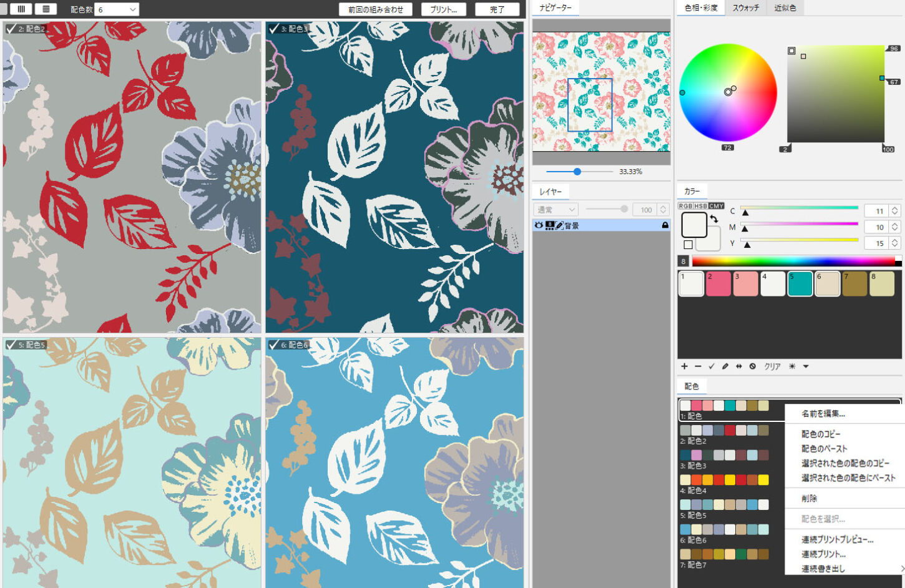Toggle visibility eye of 背景 layer

(539, 225)
